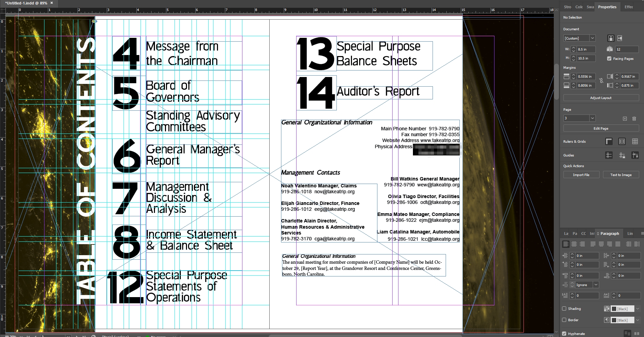Enable the Shading checkbox
Image resolution: width=644 pixels, height=337 pixels.
[564, 308]
